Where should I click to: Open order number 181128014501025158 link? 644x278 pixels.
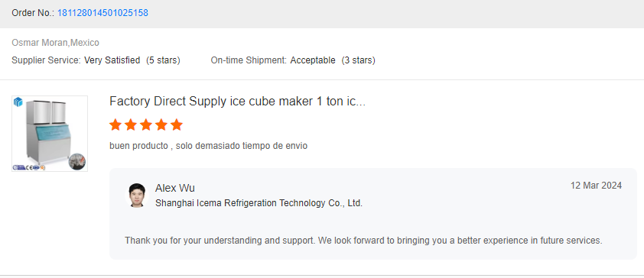[102, 13]
